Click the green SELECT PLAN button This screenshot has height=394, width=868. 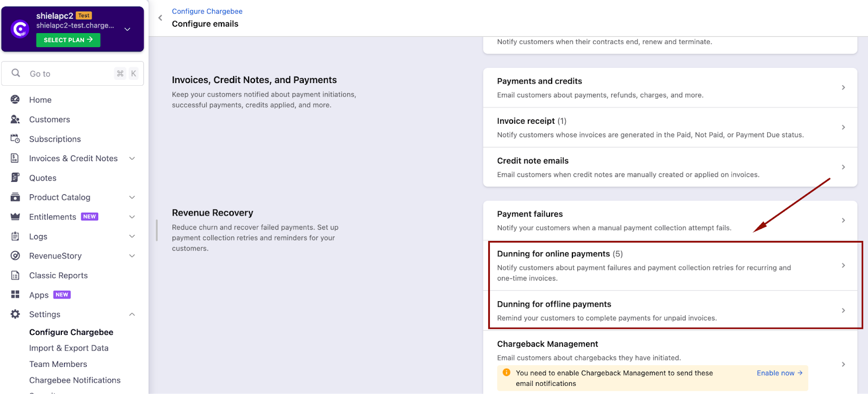(68, 40)
